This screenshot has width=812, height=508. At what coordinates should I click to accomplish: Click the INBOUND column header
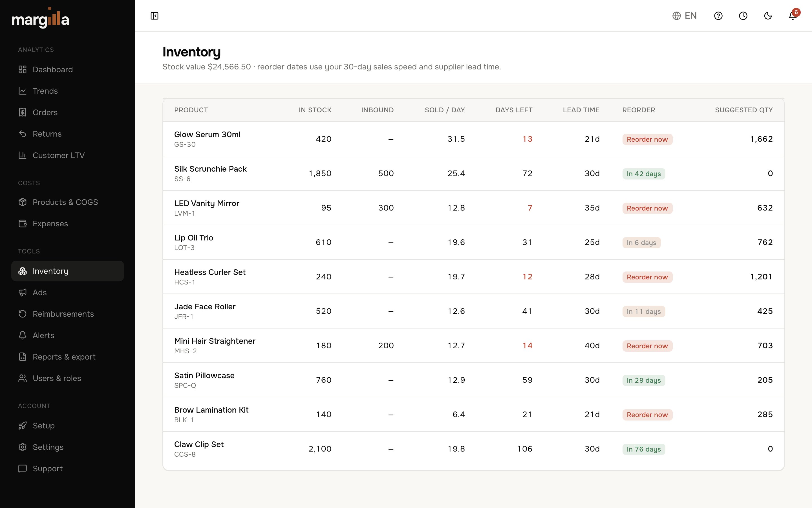point(377,110)
